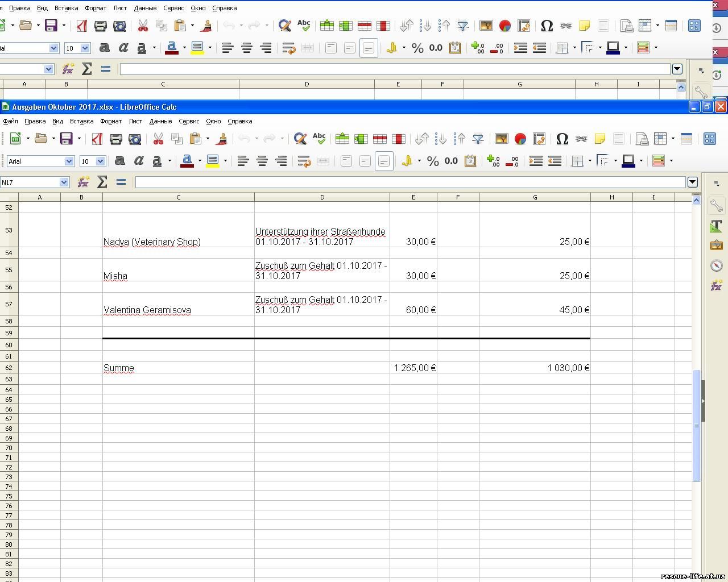Open currency format arrow in Ausgaben Oktober window
This screenshot has height=582, width=728.
coord(419,161)
